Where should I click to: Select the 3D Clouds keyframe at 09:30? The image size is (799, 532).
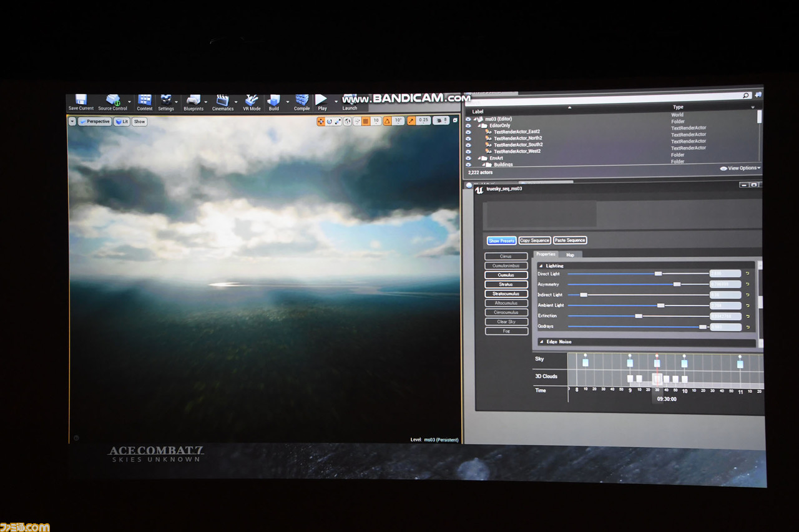point(657,379)
